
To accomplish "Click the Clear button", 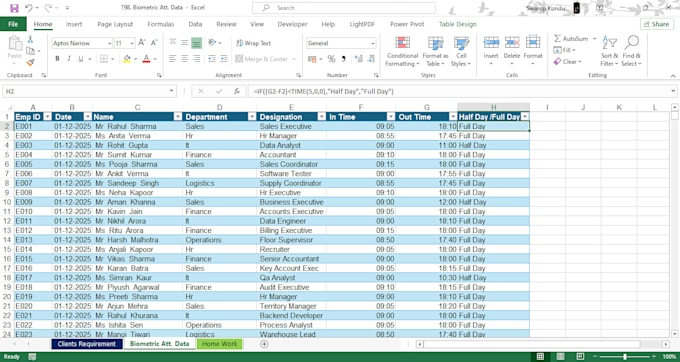I will coord(568,62).
